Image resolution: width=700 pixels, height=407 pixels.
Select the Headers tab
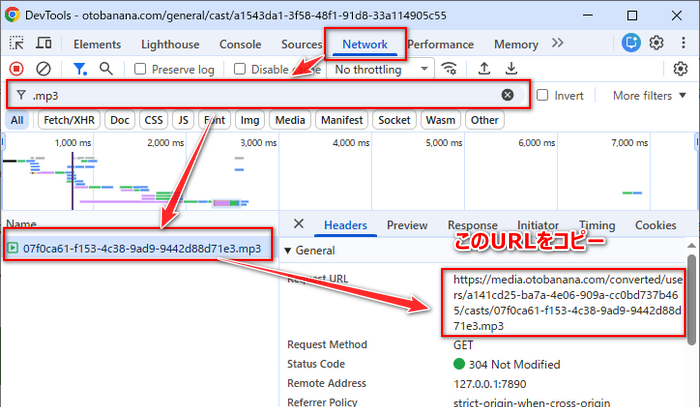coord(346,225)
